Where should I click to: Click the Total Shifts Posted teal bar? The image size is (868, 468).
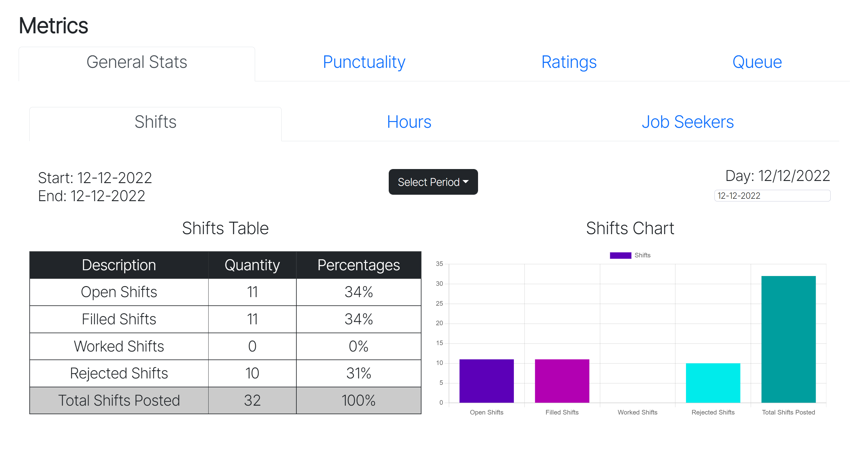click(x=788, y=339)
